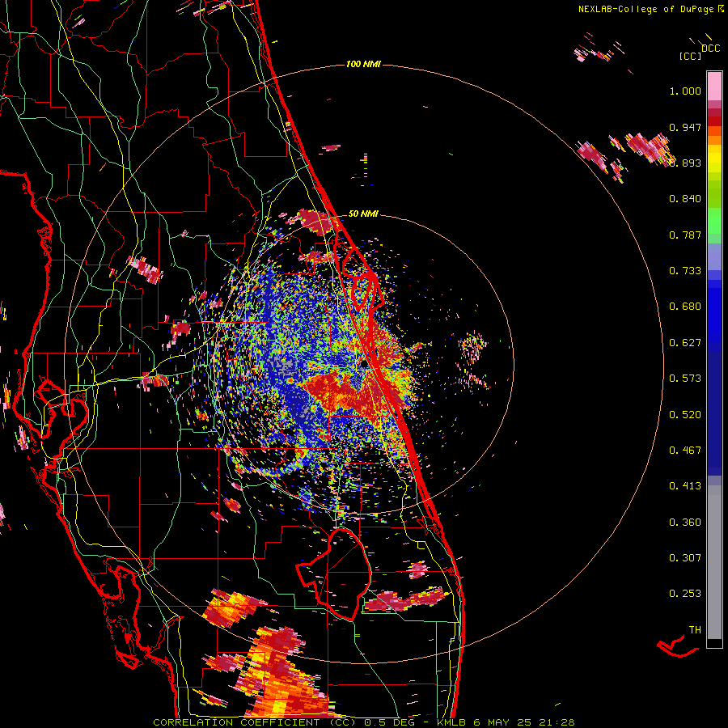Click the DCC label above the color scale
Screen dimensions: 728x728
point(710,49)
